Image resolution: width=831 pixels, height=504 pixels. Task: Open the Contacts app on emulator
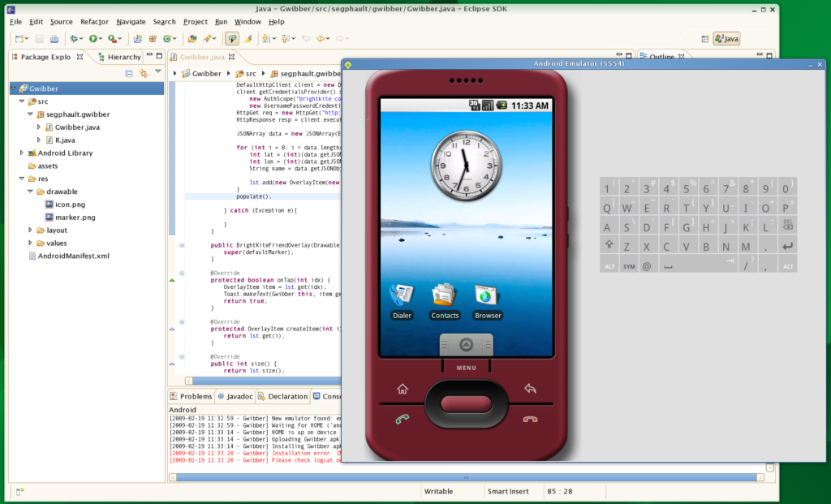click(445, 296)
